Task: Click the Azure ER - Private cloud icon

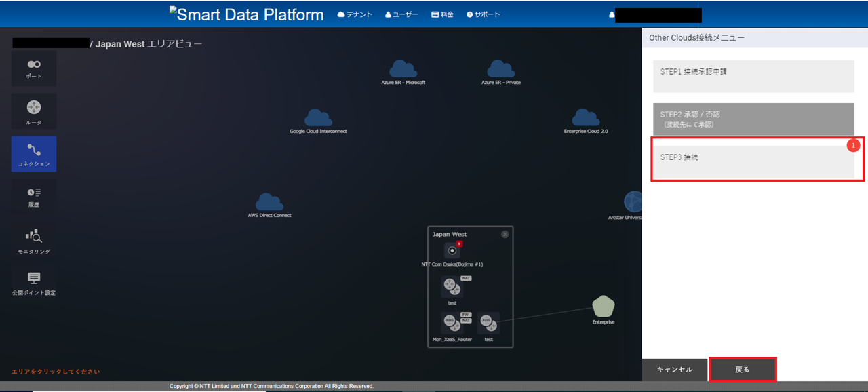Action: 500,69
